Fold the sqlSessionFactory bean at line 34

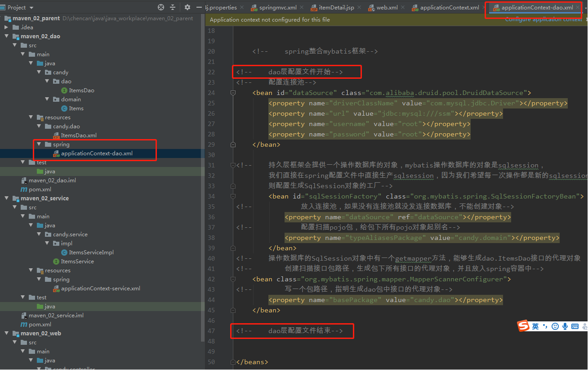coord(233,196)
